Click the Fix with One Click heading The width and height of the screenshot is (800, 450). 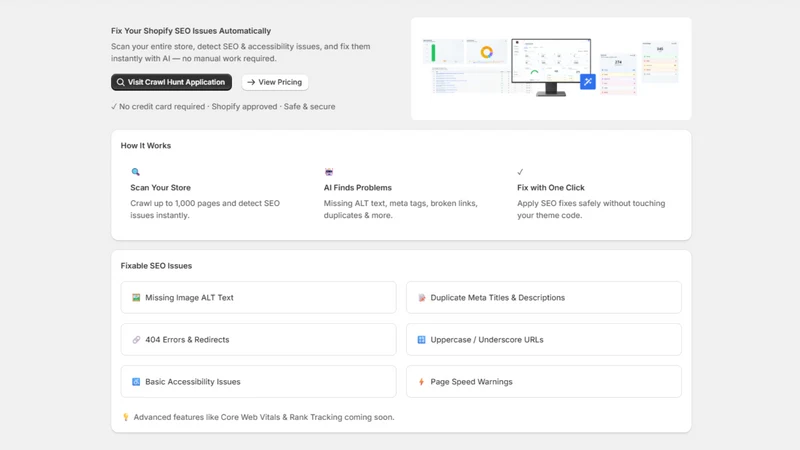[551, 188]
